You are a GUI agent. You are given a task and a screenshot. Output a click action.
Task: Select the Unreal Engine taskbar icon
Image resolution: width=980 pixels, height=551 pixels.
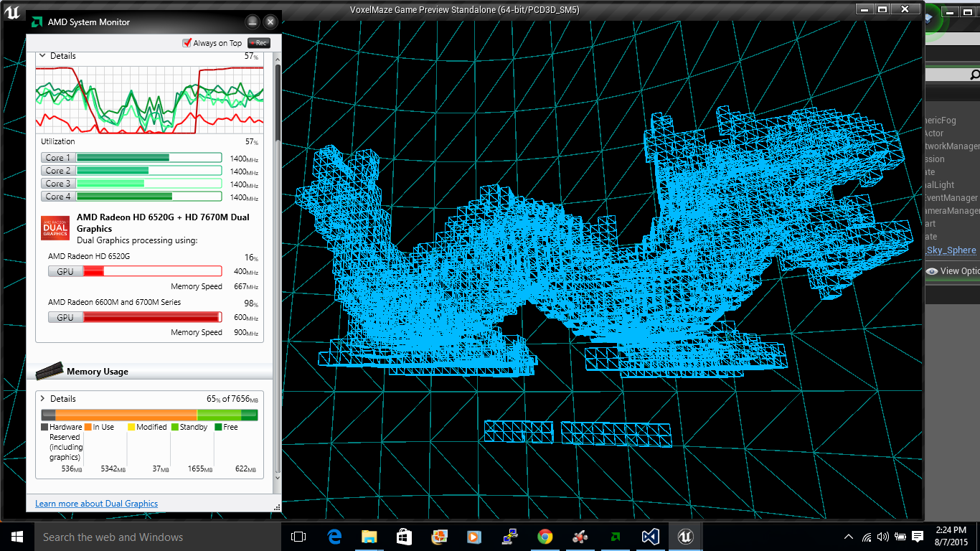(686, 537)
